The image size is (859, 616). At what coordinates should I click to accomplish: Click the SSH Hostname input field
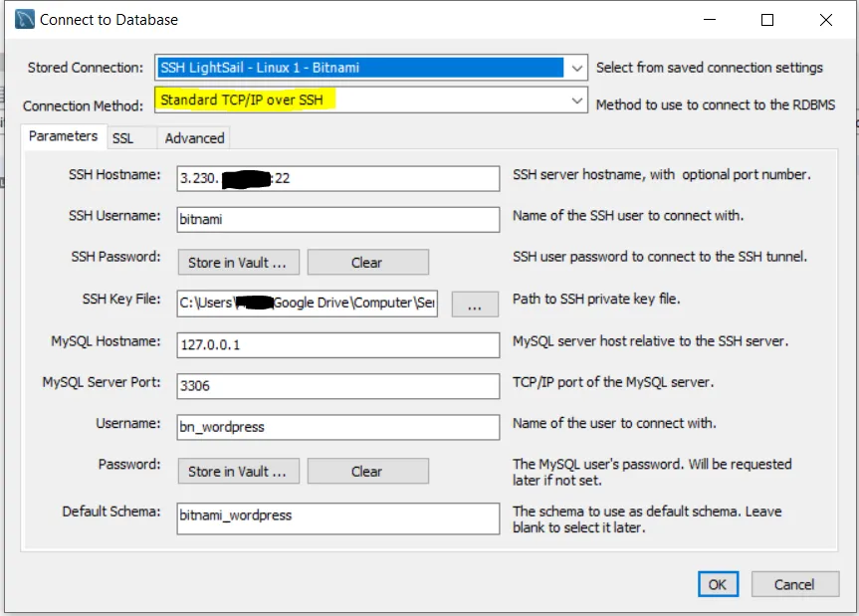[338, 178]
